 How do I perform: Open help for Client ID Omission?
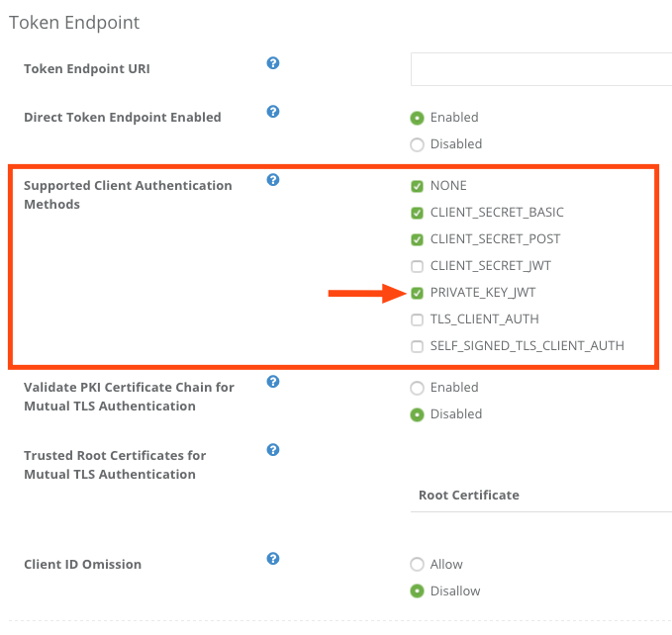[273, 559]
